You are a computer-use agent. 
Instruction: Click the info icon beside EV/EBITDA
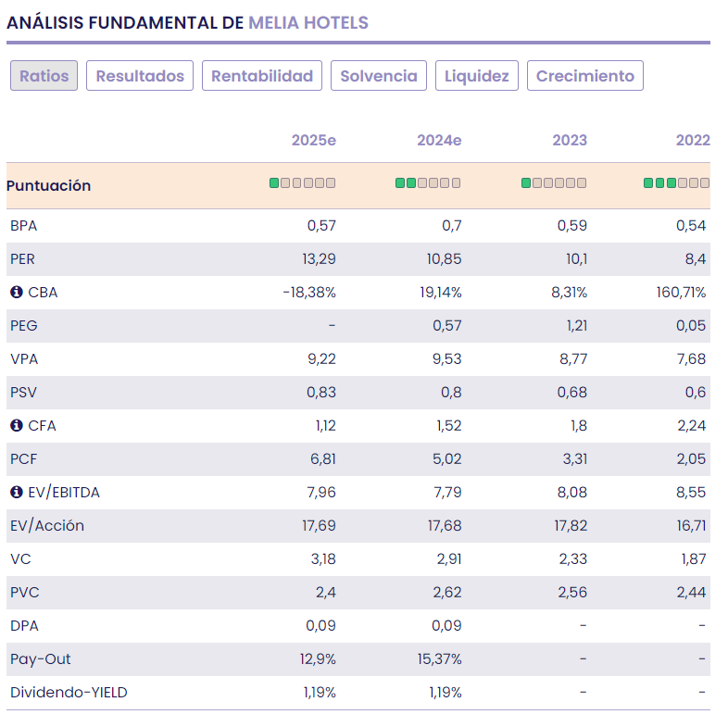point(16,493)
